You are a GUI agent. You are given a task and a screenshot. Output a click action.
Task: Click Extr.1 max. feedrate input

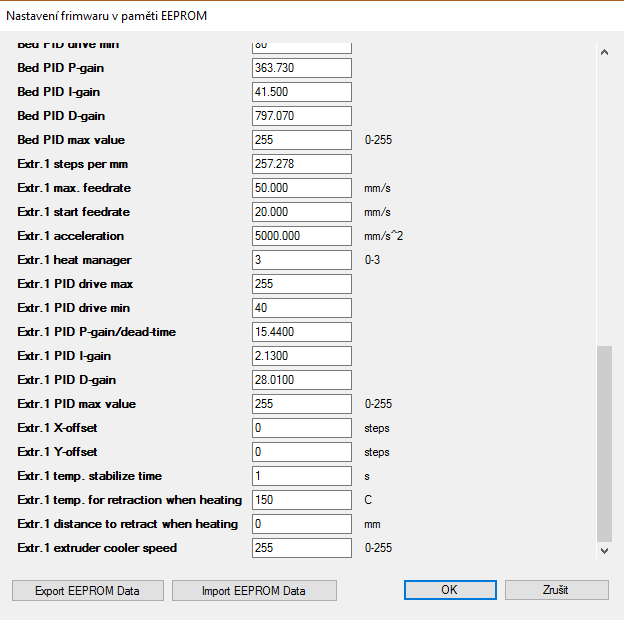pos(301,188)
